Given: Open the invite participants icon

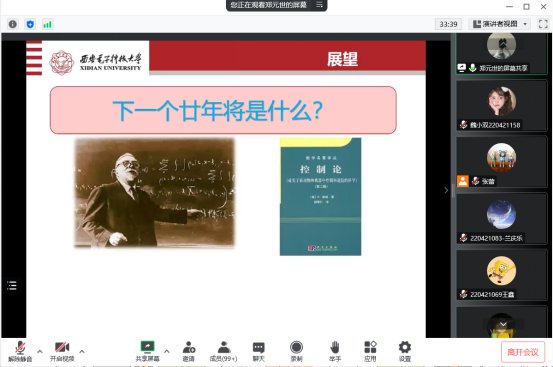Looking at the screenshot, I should tap(189, 351).
